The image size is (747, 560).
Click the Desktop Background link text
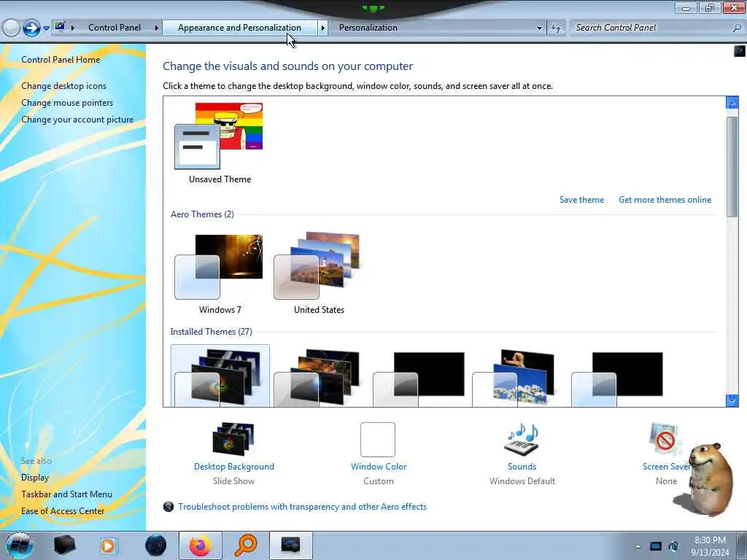[x=234, y=466]
